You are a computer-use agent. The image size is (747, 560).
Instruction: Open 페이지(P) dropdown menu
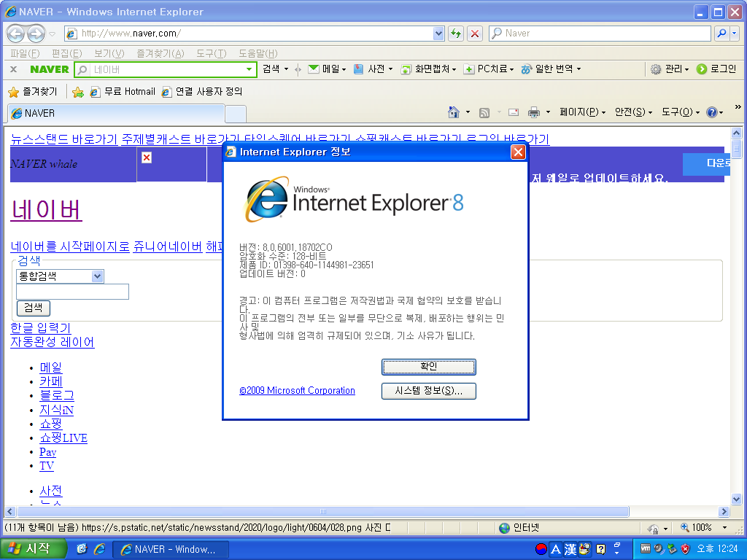coord(583,112)
